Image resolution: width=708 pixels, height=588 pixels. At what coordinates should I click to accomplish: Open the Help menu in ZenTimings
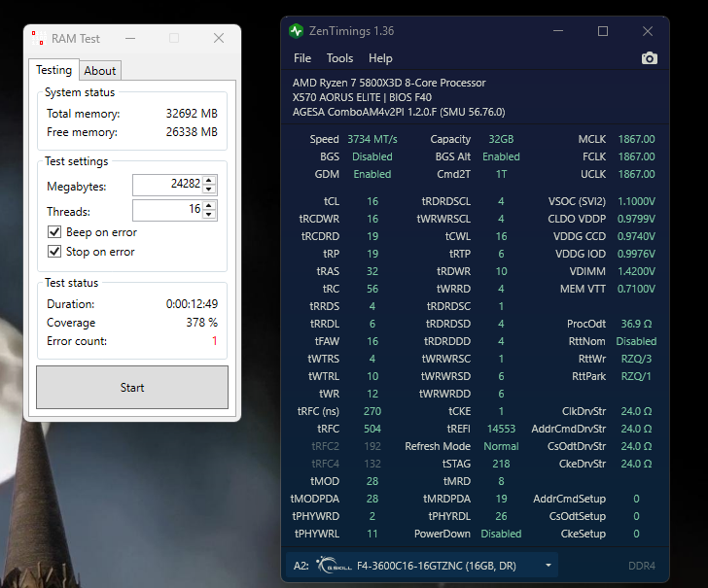pos(380,58)
